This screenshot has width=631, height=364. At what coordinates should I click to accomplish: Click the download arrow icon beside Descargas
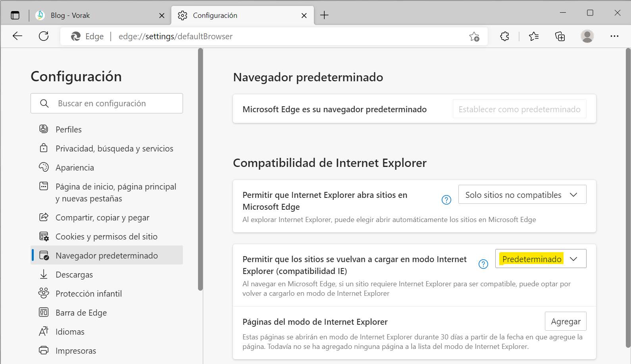coord(44,274)
